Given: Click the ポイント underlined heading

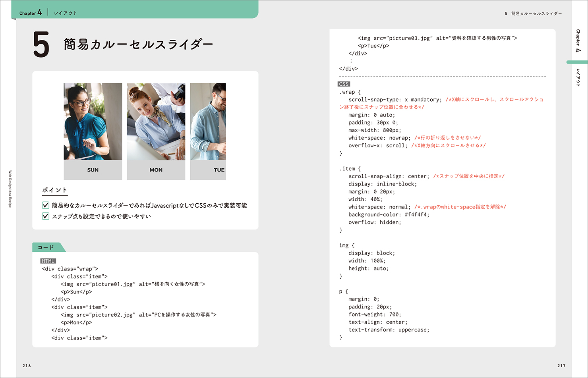Looking at the screenshot, I should 55,190.
